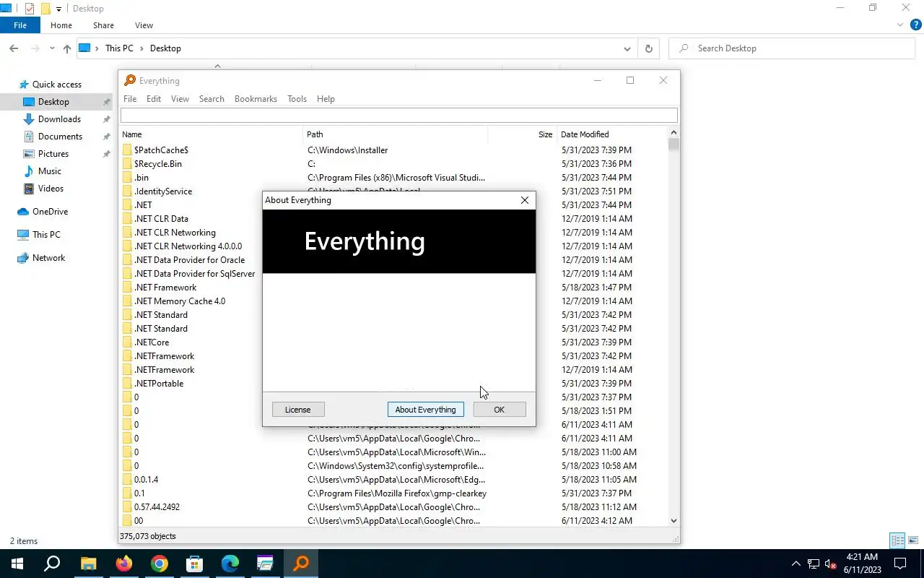Viewport: 924px width, 578px height.
Task: Open the Help menu in Everything
Action: [326, 99]
